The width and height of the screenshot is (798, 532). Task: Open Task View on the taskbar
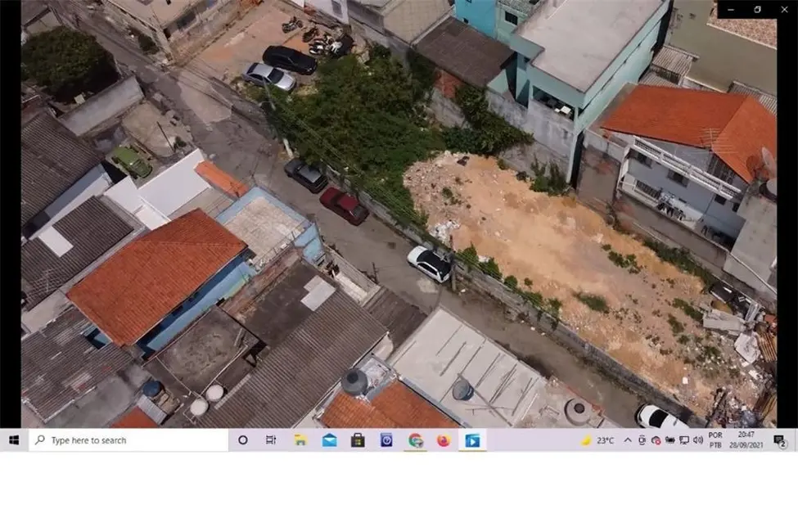tap(271, 440)
